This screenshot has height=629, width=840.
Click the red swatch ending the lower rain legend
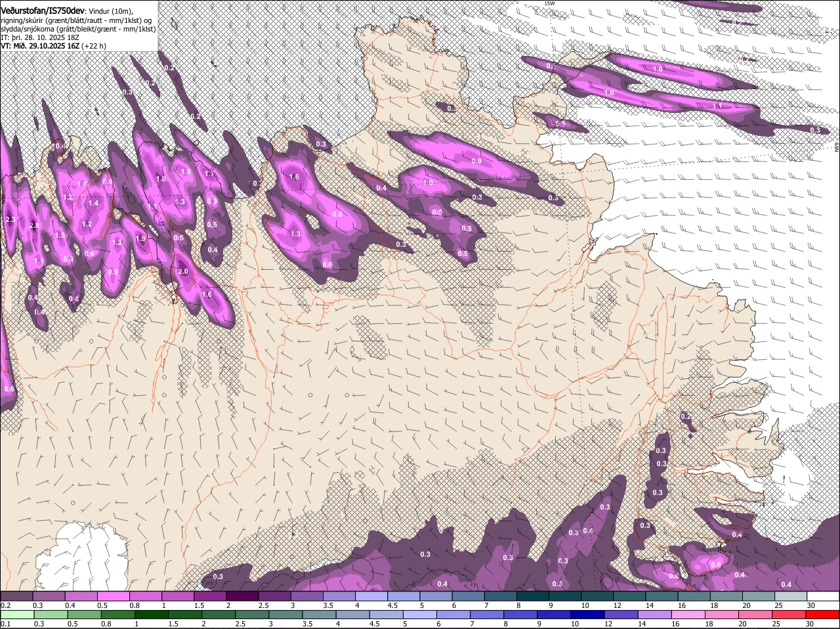(823, 615)
